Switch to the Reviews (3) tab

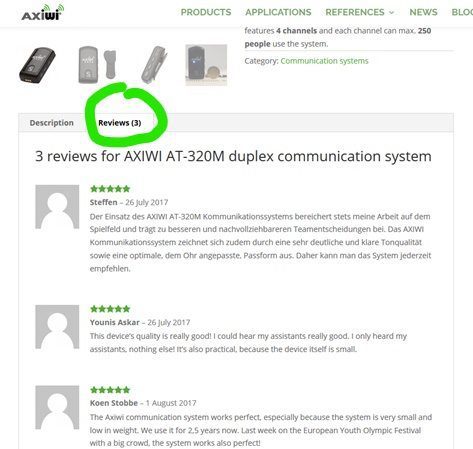(x=120, y=123)
